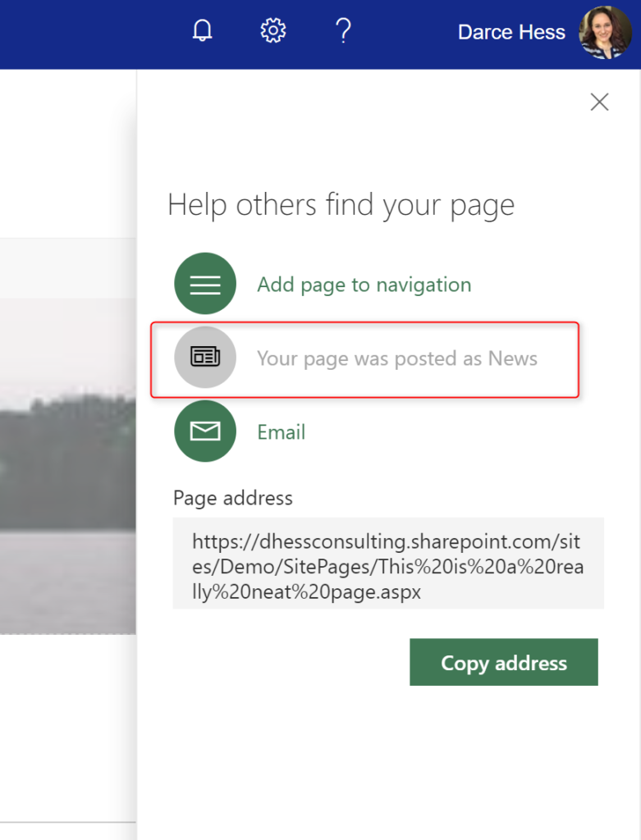
Task: Click the green envelope Email icon
Action: point(205,431)
